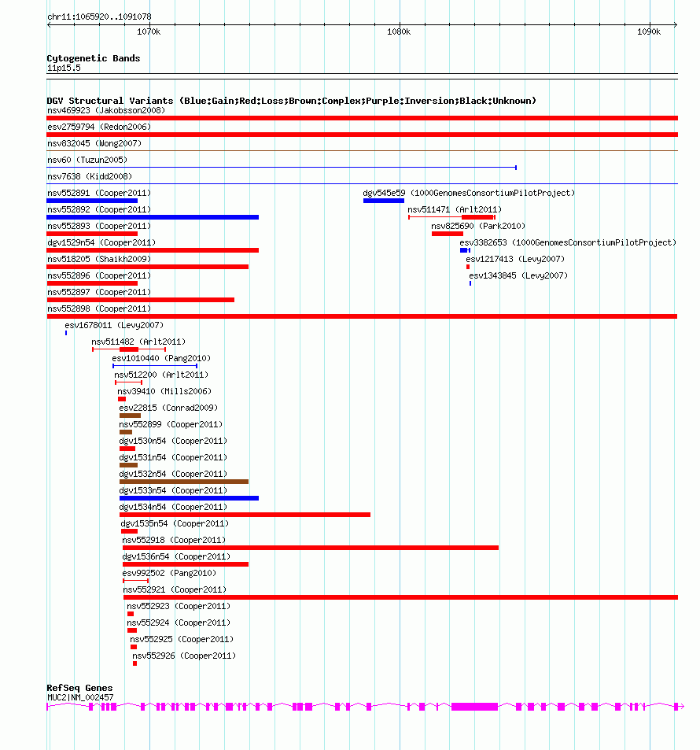Click dgv1529n54 (Cooper2011) label

point(101,242)
